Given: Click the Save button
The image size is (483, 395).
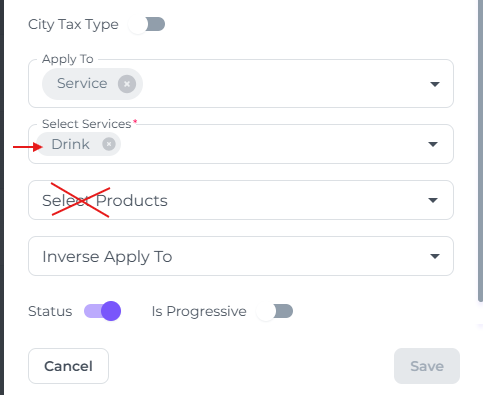Looking at the screenshot, I should coord(427,366).
